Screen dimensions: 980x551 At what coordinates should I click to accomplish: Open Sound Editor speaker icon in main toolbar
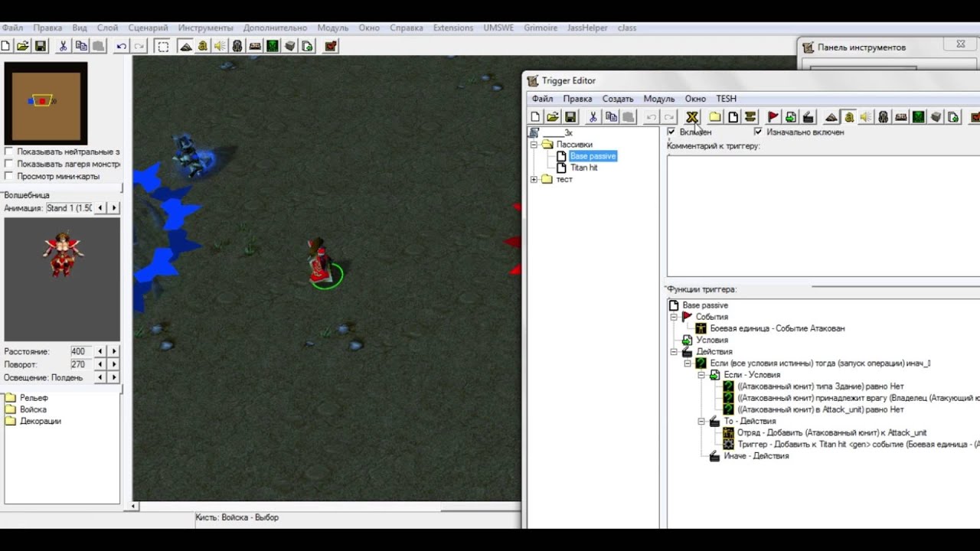click(x=220, y=46)
